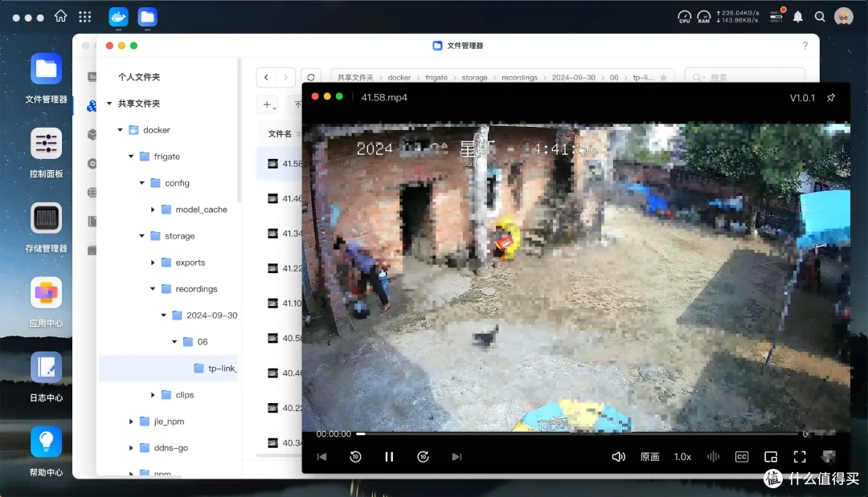This screenshot has width=868, height=497.
Task: Collapse the docker folder arrow
Action: (120, 130)
